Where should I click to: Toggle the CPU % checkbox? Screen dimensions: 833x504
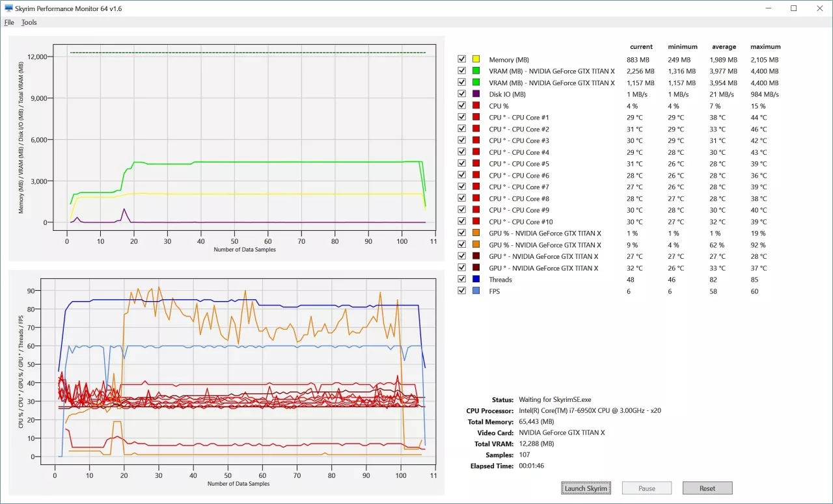[462, 106]
